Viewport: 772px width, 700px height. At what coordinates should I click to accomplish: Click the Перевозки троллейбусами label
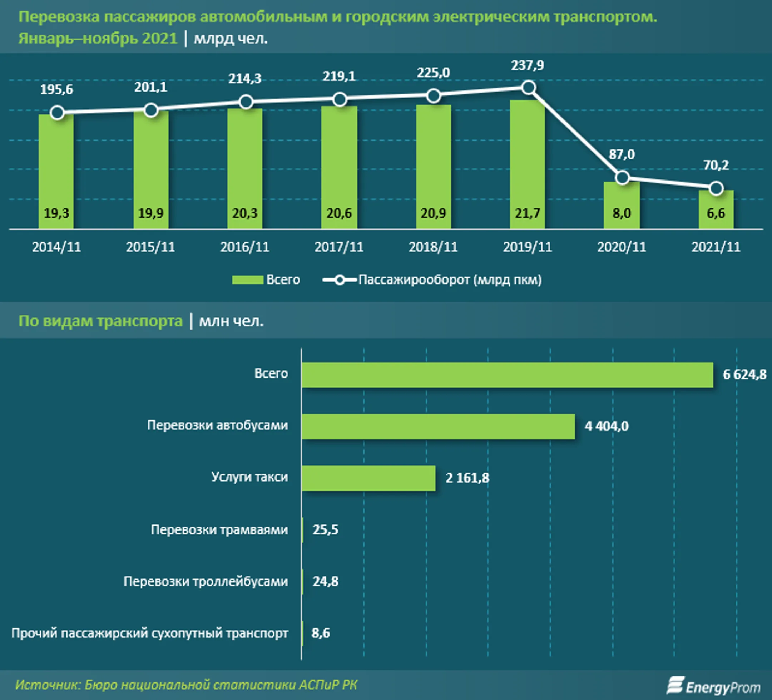click(206, 582)
